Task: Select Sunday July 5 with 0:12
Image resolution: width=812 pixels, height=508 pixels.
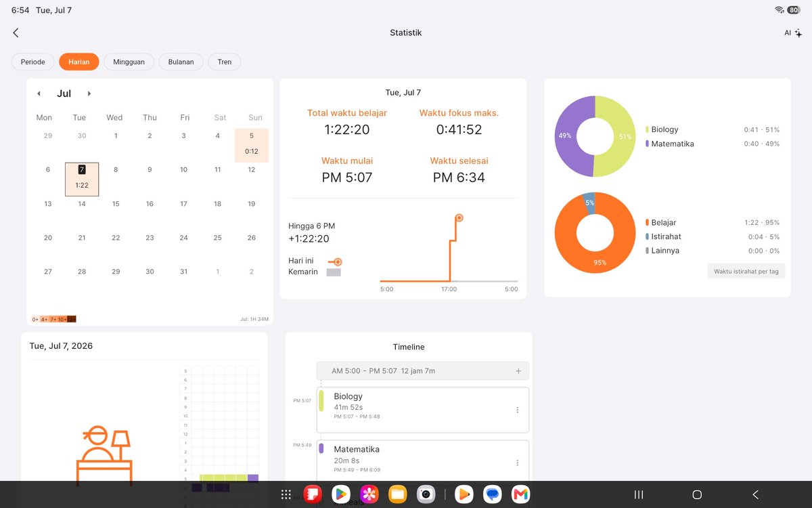Action: (252, 145)
